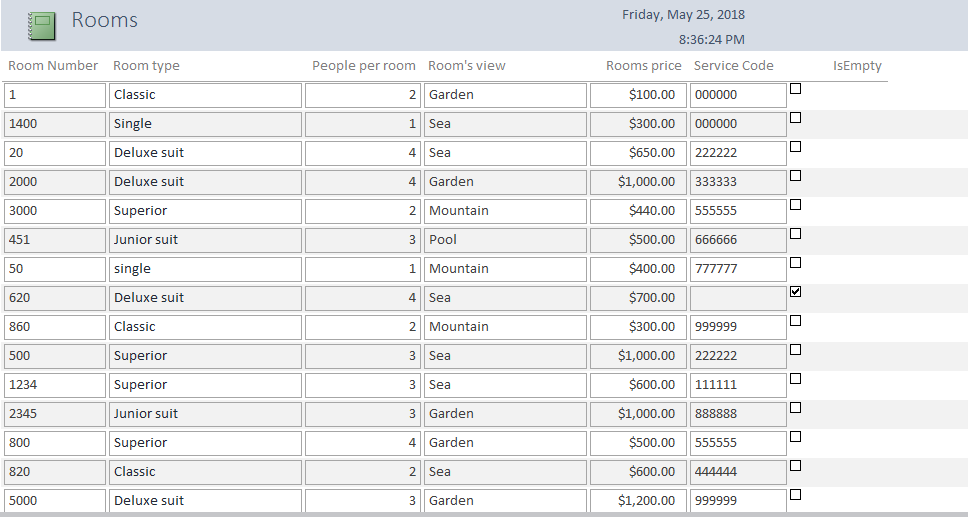Tick IsEmpty checkbox for room 3000
The height and width of the screenshot is (517, 968).
click(796, 205)
